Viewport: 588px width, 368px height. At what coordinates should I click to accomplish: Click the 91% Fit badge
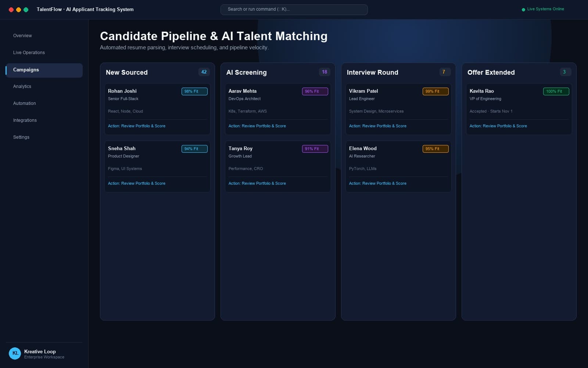(x=315, y=149)
